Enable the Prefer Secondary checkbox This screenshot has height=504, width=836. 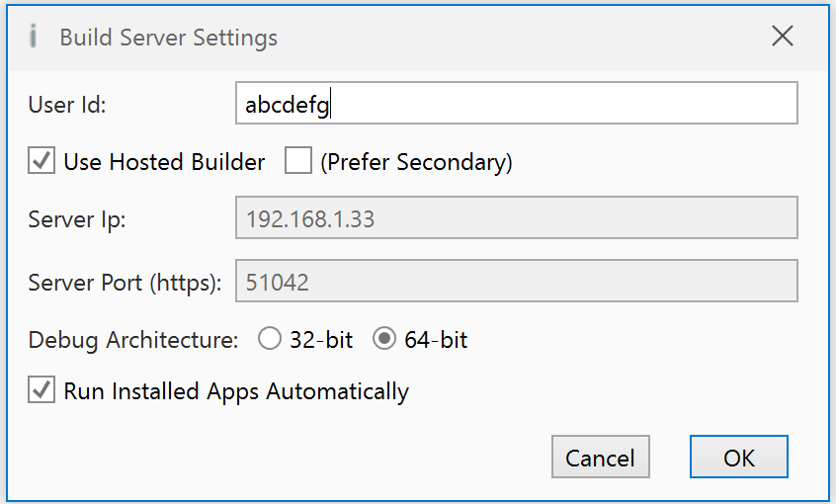298,161
